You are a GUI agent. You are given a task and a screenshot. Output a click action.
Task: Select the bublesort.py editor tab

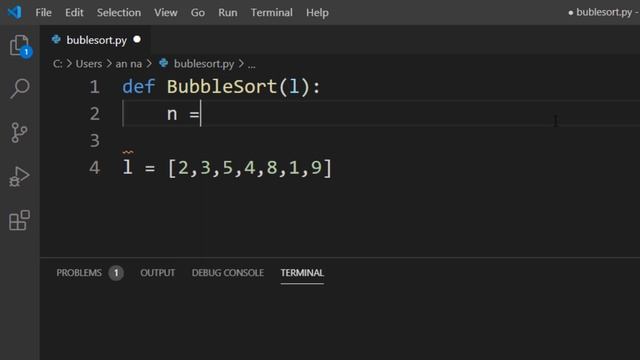[96, 40]
